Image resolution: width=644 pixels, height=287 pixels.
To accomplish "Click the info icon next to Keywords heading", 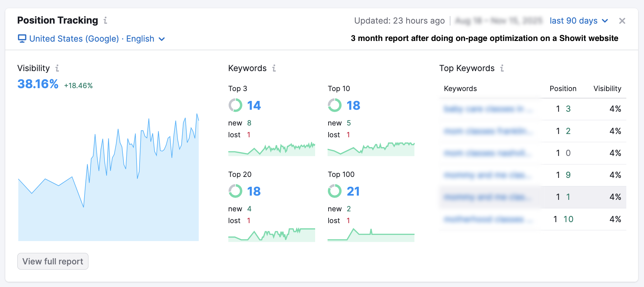I will pyautogui.click(x=274, y=68).
